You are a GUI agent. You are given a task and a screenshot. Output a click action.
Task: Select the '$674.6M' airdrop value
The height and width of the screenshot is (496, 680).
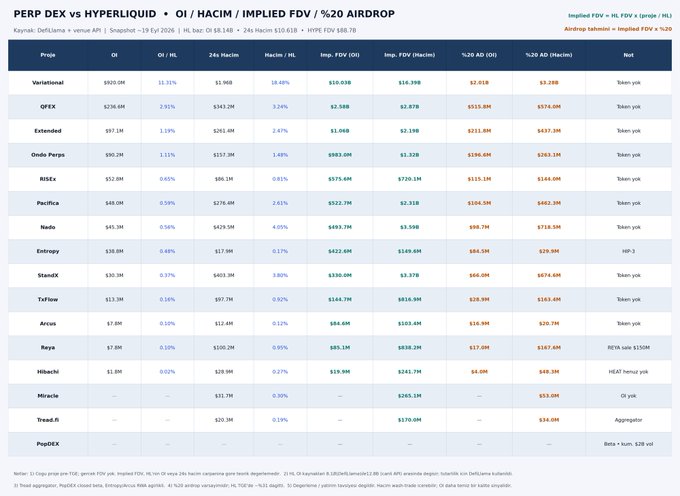click(x=549, y=275)
